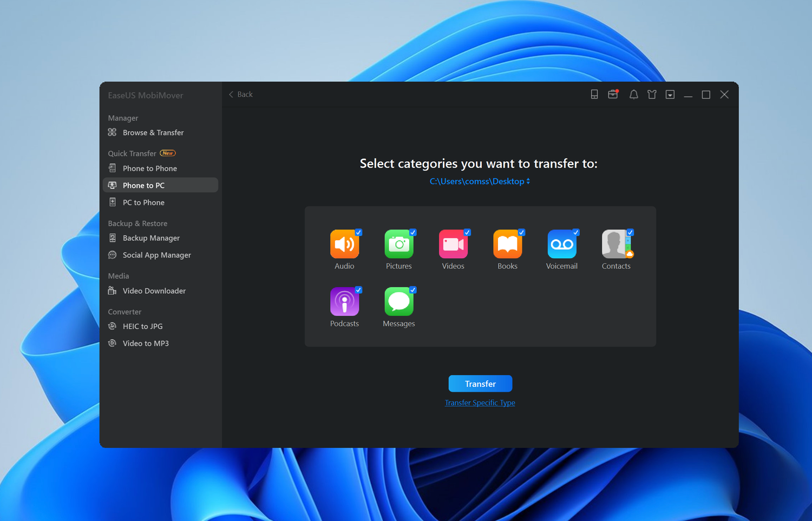Uncheck the Contacts checkbox
This screenshot has width=812, height=521.
(x=630, y=232)
